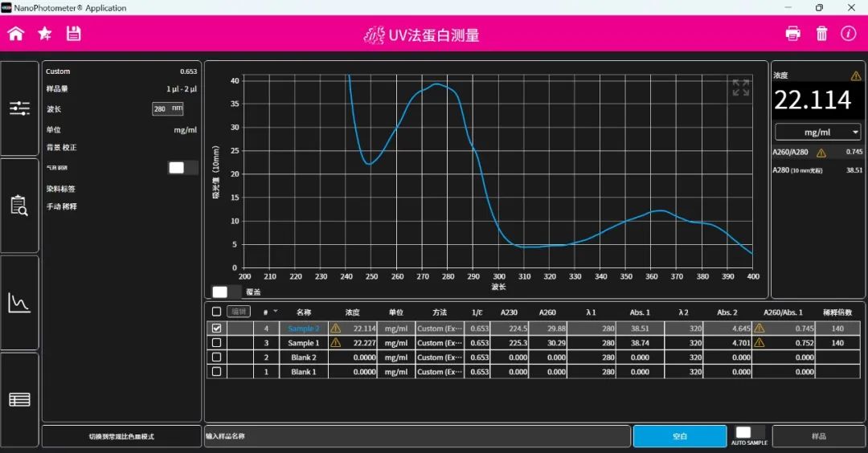Print the measurement report
Screen dimensions: 868x453
coord(792,34)
